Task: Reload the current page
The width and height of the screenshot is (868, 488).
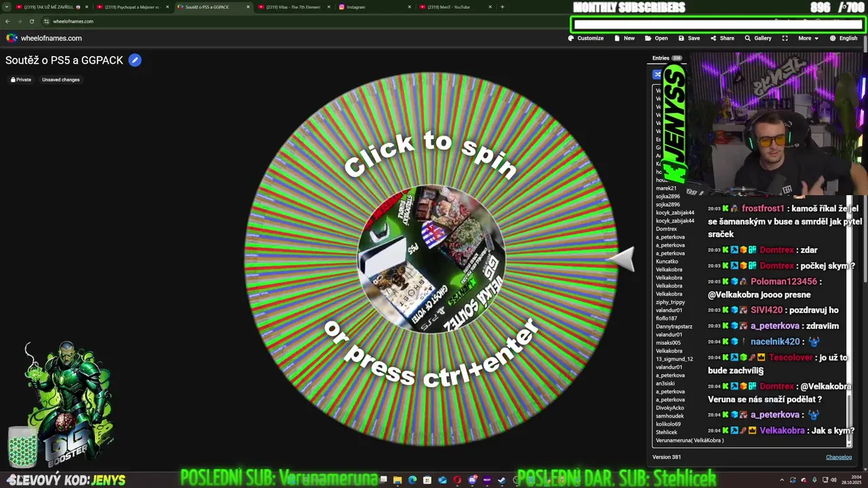Action: click(x=31, y=21)
